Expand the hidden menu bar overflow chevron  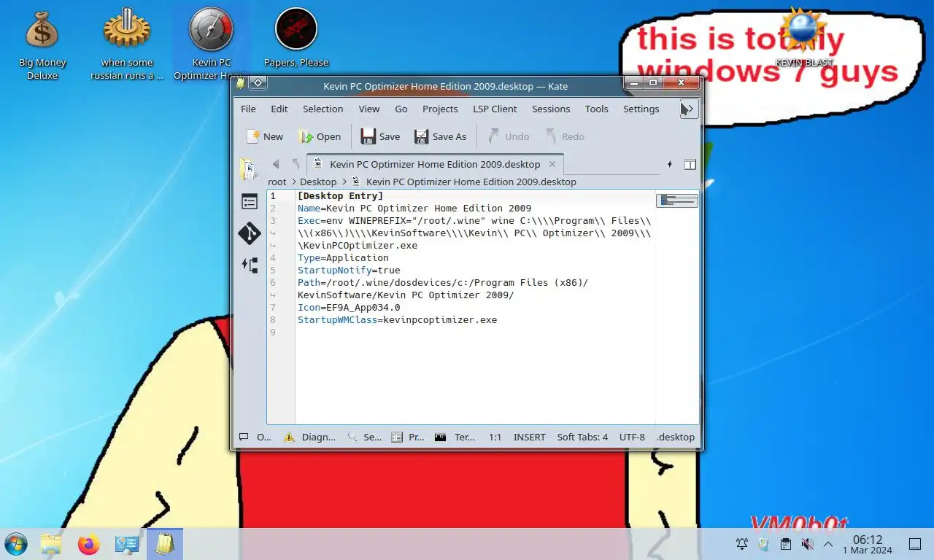[x=689, y=109]
